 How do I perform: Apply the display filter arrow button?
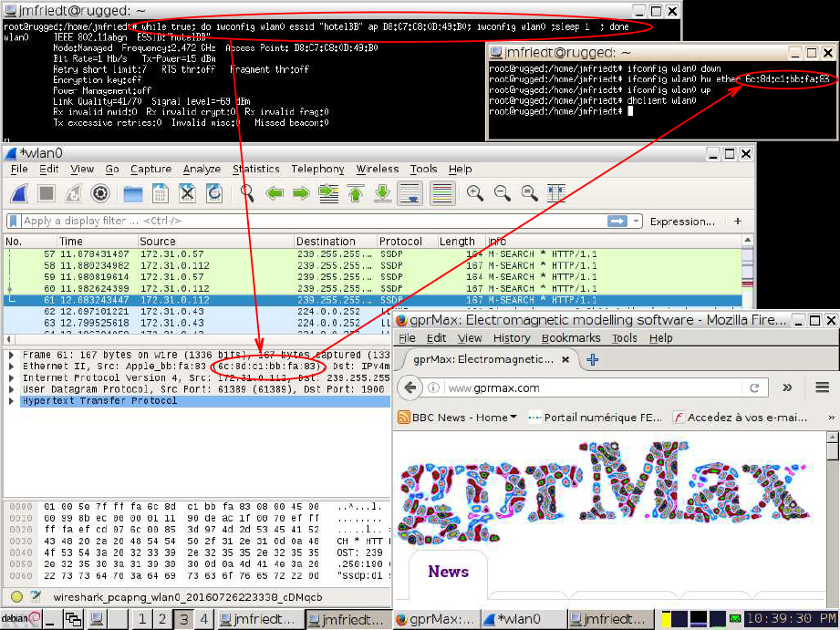(617, 222)
